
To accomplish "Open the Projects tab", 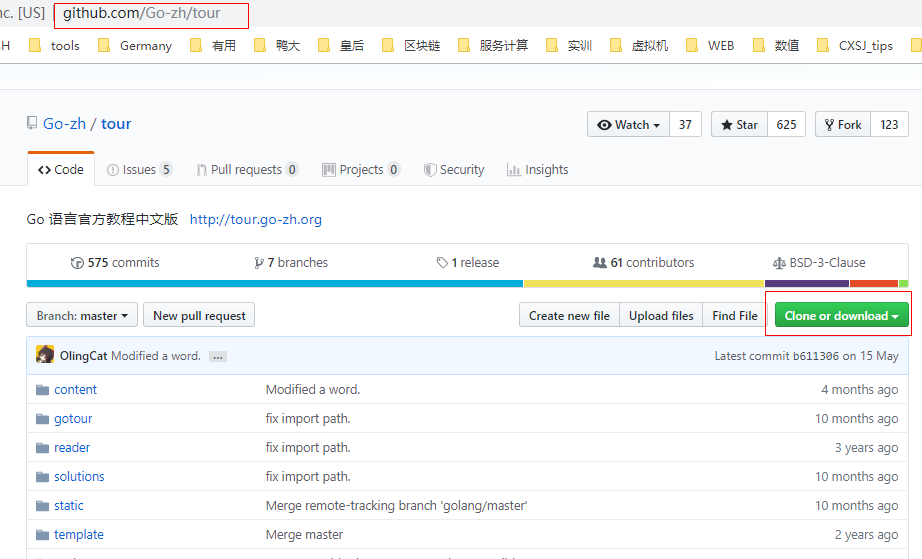I will pos(361,170).
